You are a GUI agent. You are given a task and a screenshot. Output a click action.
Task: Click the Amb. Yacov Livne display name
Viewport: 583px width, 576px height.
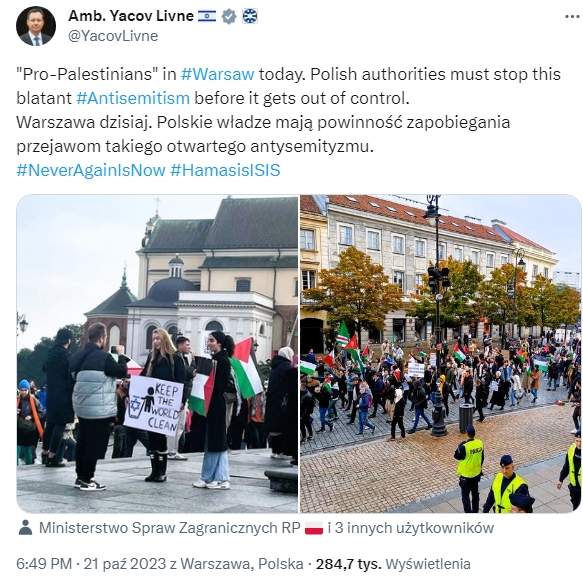tap(131, 16)
